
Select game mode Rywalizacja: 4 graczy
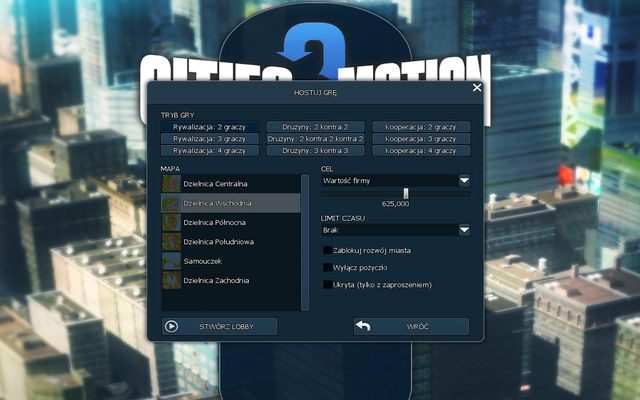tap(210, 151)
